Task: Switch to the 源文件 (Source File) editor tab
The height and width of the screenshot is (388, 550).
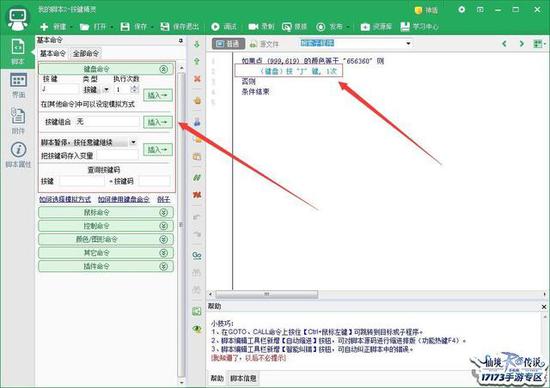Action: pyautogui.click(x=264, y=44)
